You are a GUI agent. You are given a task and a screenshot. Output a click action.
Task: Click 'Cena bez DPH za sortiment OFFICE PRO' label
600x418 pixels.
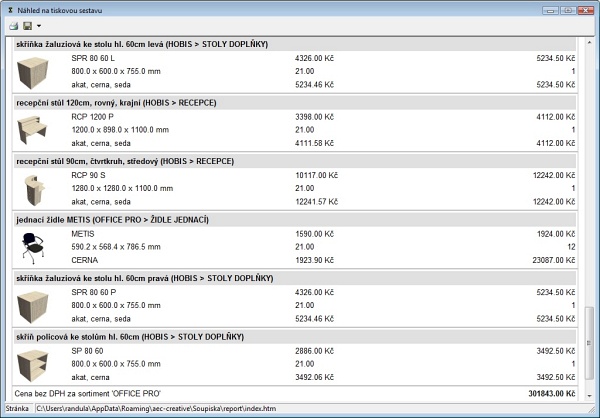click(x=88, y=394)
